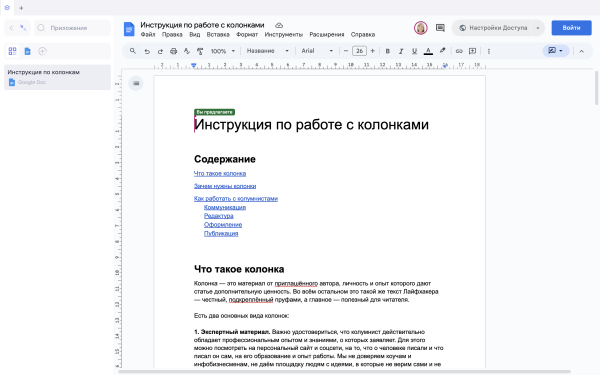Follow the Что такое колонка link

pyautogui.click(x=220, y=173)
